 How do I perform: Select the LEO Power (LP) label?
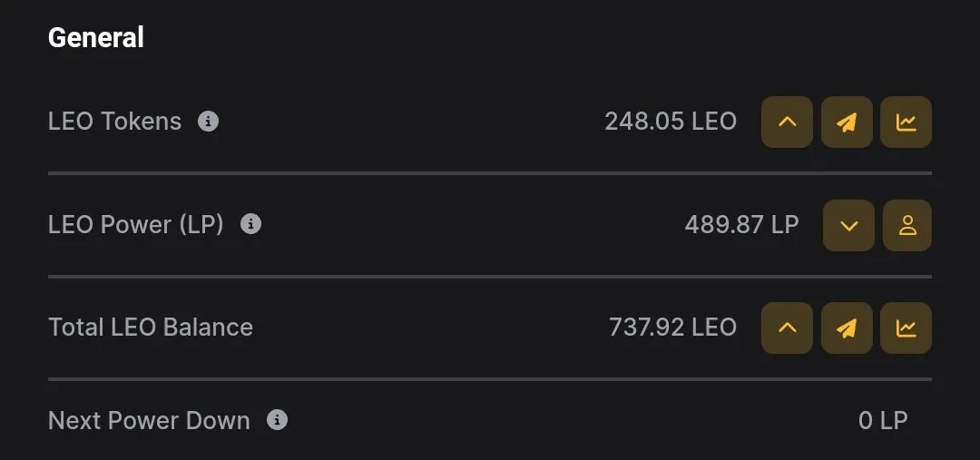[135, 224]
